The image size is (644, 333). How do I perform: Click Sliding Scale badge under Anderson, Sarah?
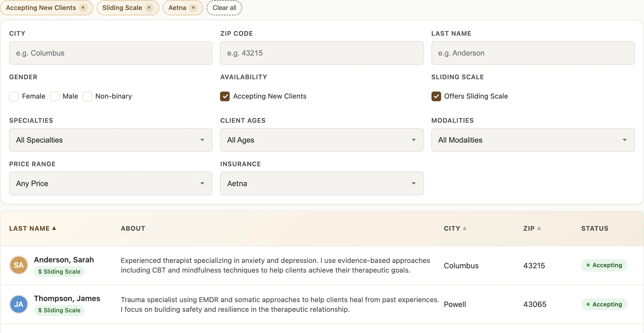pos(59,272)
